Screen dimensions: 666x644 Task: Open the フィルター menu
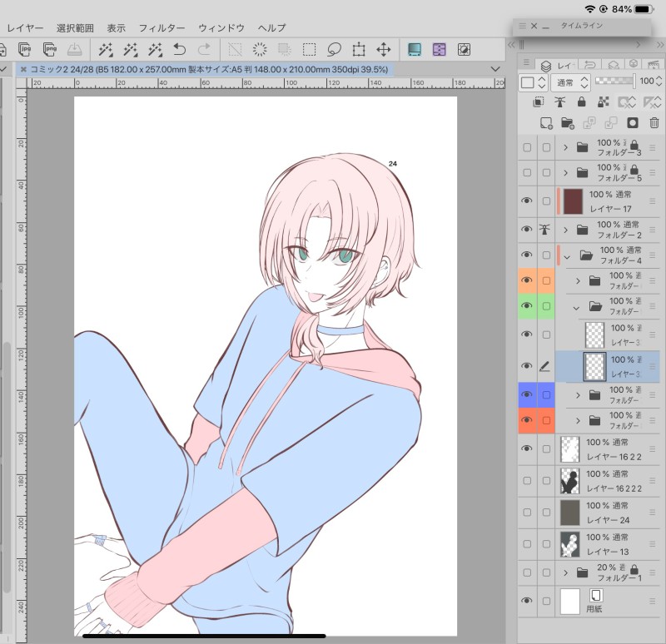click(162, 28)
